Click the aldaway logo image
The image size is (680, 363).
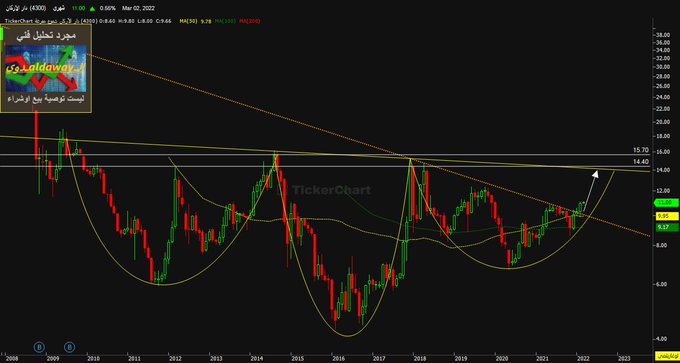pyautogui.click(x=46, y=68)
